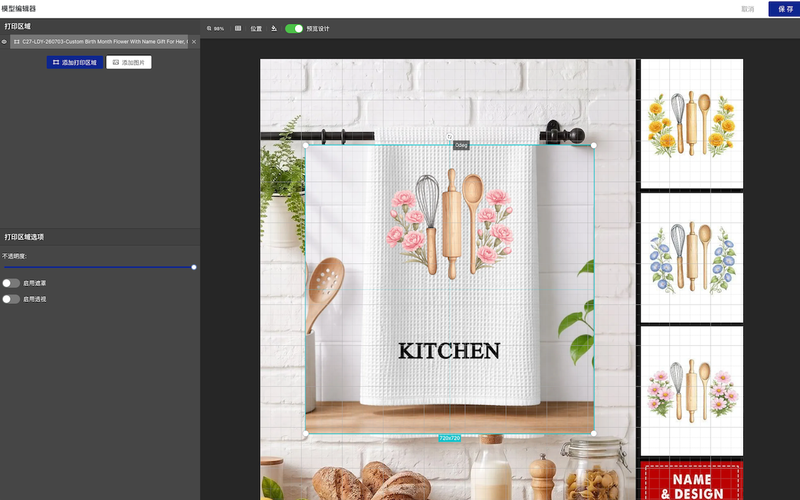
Task: Select the blue morning glory design thumbnail
Action: coord(692,258)
